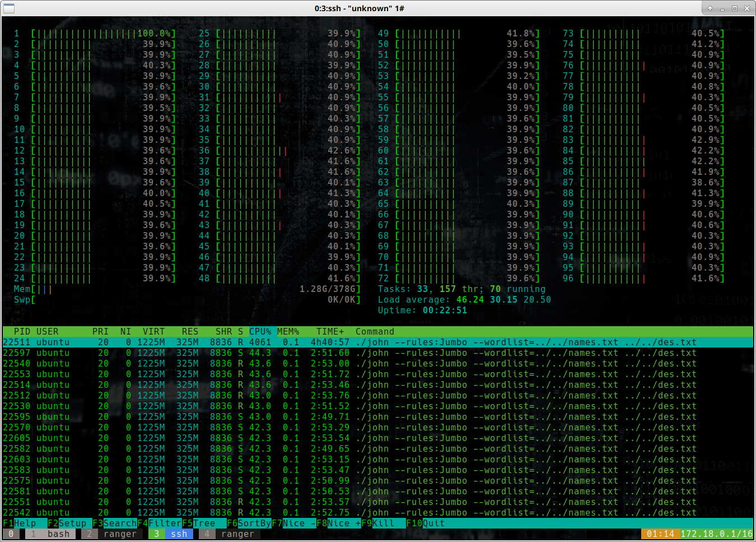This screenshot has width=756, height=542.
Task: Click CPU 36 meter showing 42.6%
Action: click(280, 151)
